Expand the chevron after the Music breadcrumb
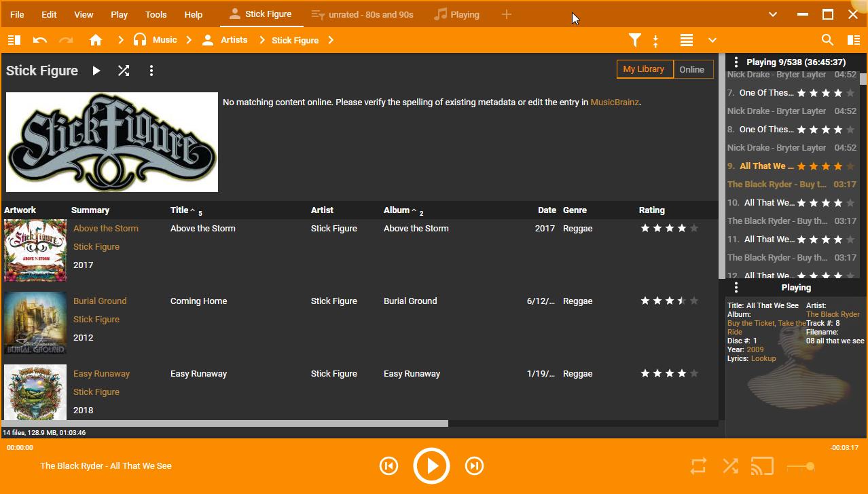 point(189,40)
